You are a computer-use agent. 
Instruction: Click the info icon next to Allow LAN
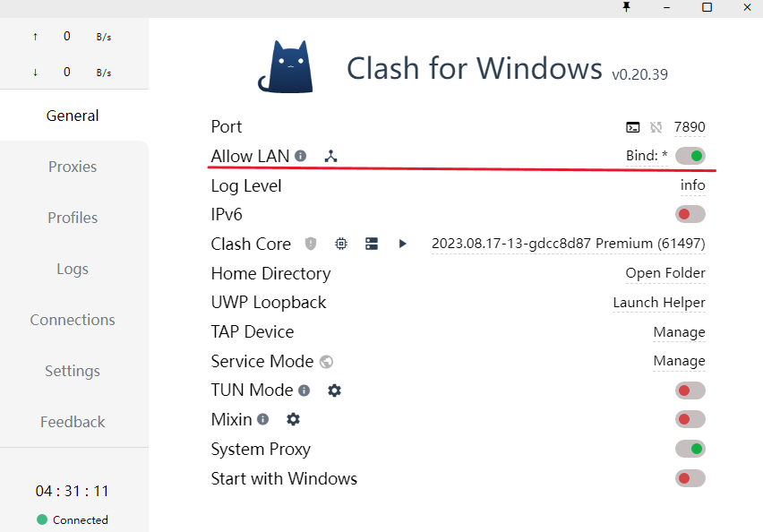(x=300, y=156)
